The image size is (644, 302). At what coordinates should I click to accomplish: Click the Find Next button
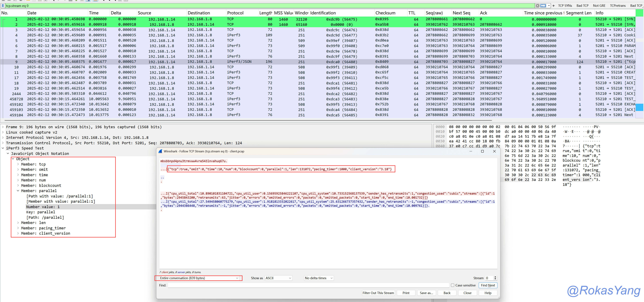click(x=488, y=285)
